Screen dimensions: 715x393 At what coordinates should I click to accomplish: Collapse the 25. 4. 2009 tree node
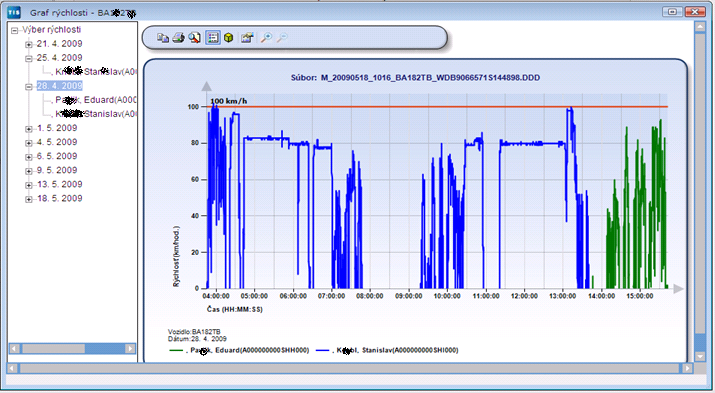pos(29,58)
